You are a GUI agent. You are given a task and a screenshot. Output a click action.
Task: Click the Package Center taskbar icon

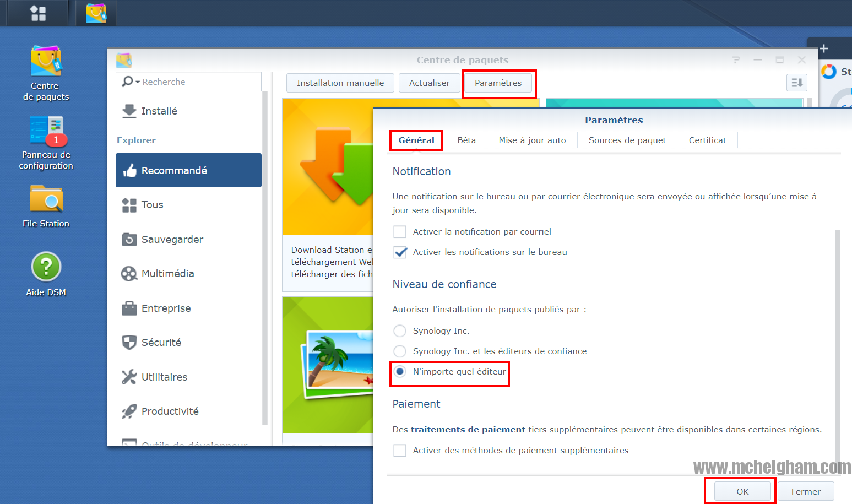(96, 13)
